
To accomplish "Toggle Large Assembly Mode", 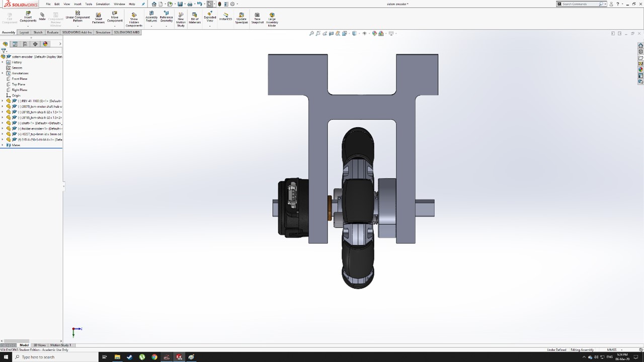I will (272, 20).
